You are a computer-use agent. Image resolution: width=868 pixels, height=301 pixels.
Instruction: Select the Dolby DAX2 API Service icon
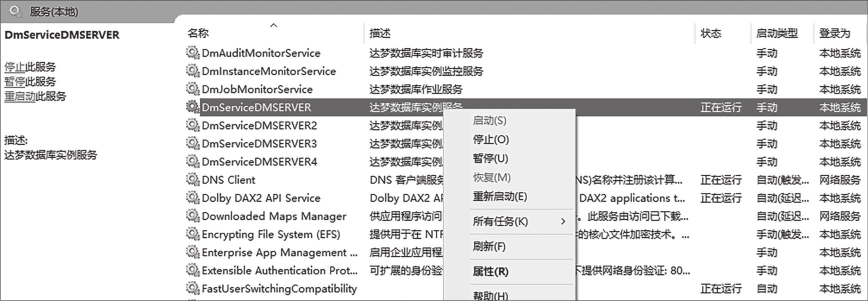point(192,197)
